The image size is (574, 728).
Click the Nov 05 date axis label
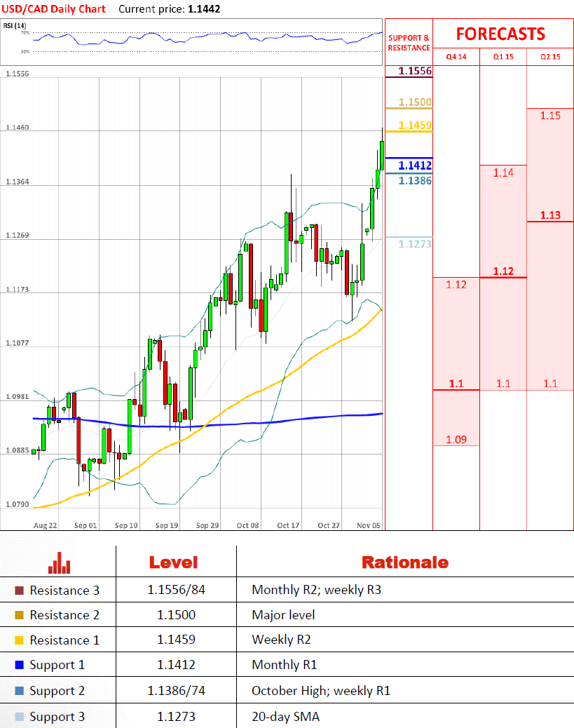tap(369, 525)
